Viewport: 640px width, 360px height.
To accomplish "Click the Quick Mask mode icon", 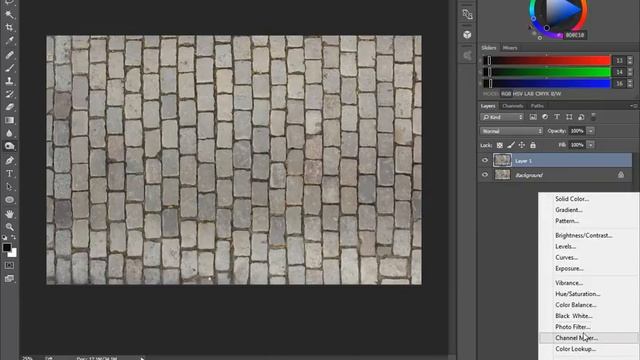I will (9, 265).
